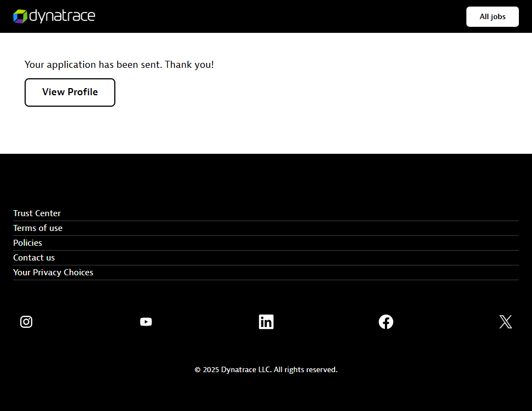Screen dimensions: 532x411
Task: Click the YouTube icon in footer
Action: 146,322
